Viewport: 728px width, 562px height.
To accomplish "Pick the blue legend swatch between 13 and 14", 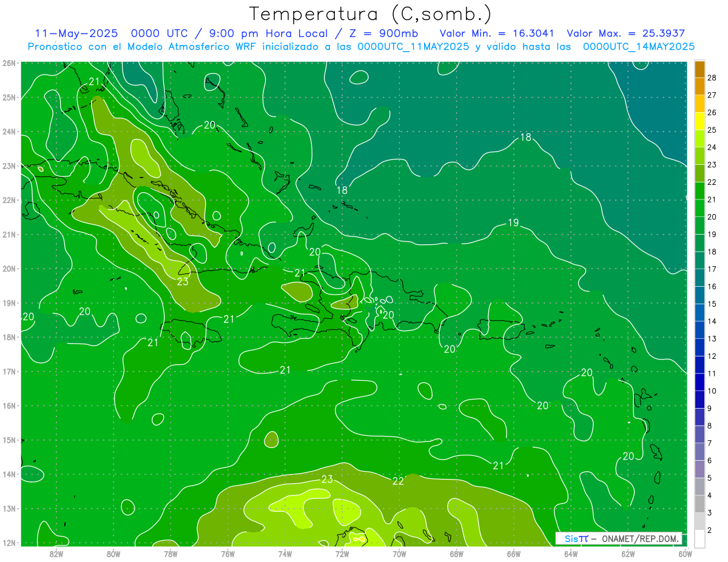I will (699, 329).
